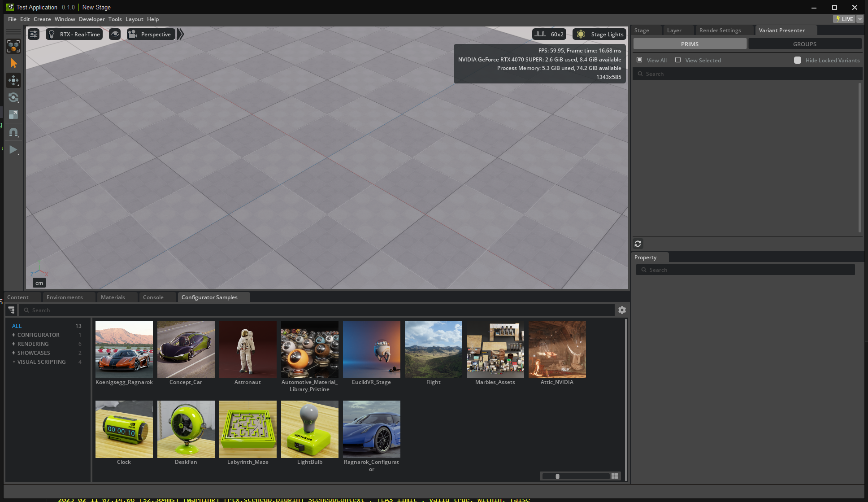This screenshot has width=868, height=502.
Task: Click the LIVE sync button
Action: [845, 19]
